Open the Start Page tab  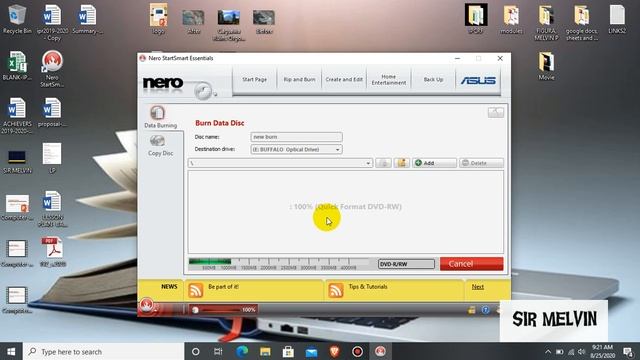click(254, 80)
